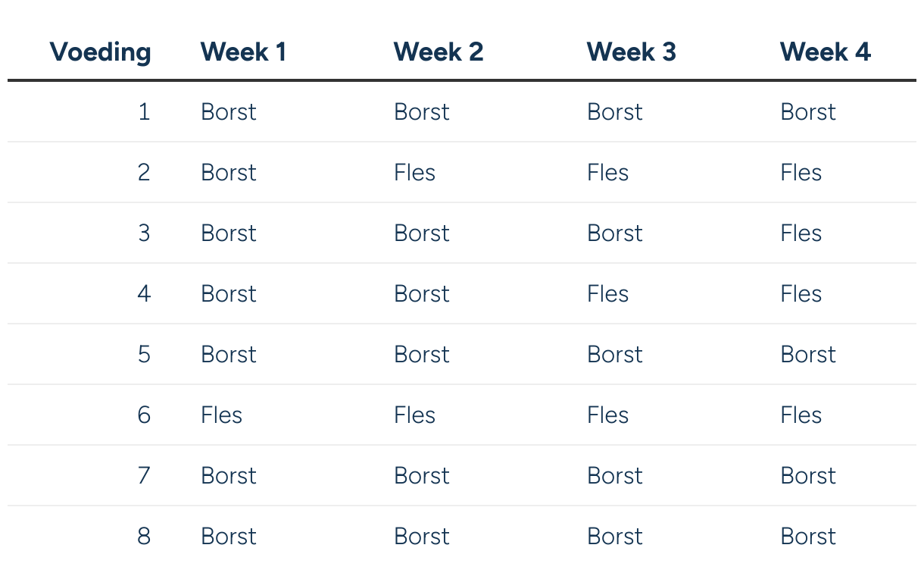The image size is (924, 573).
Task: Click feeding number 1 in Voeding column
Action: click(x=144, y=112)
